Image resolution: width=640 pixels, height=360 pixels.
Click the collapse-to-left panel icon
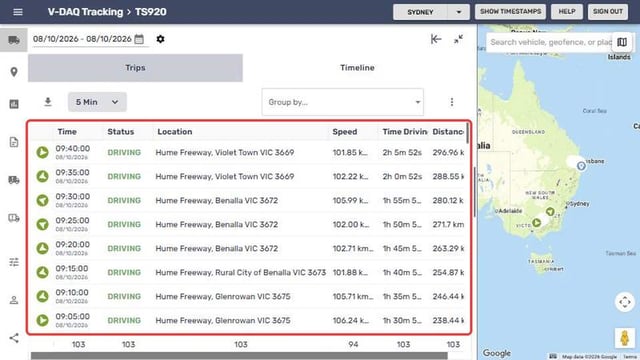pyautogui.click(x=436, y=39)
